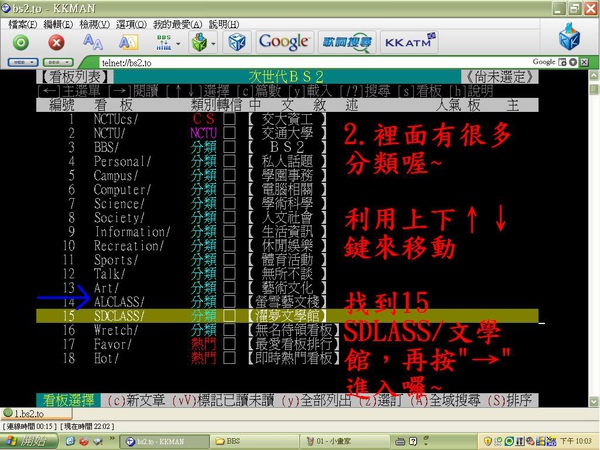
Task: Select the Hot/ board entry
Action: 106,358
